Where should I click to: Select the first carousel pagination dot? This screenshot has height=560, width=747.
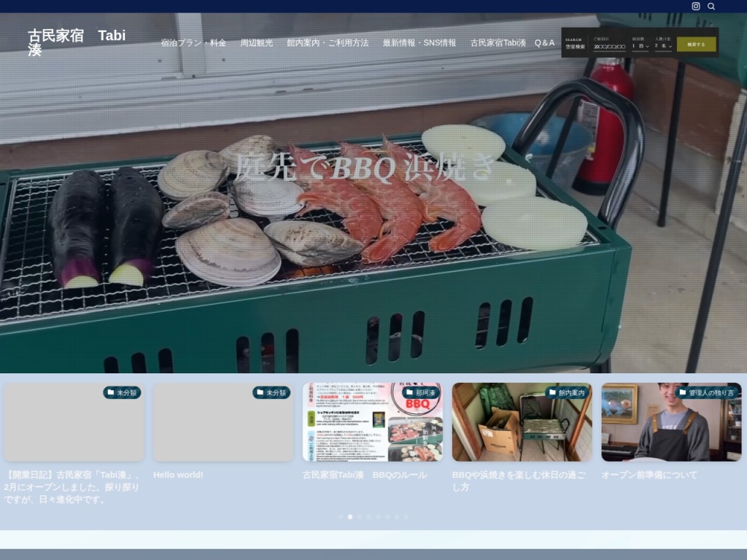tap(341, 516)
